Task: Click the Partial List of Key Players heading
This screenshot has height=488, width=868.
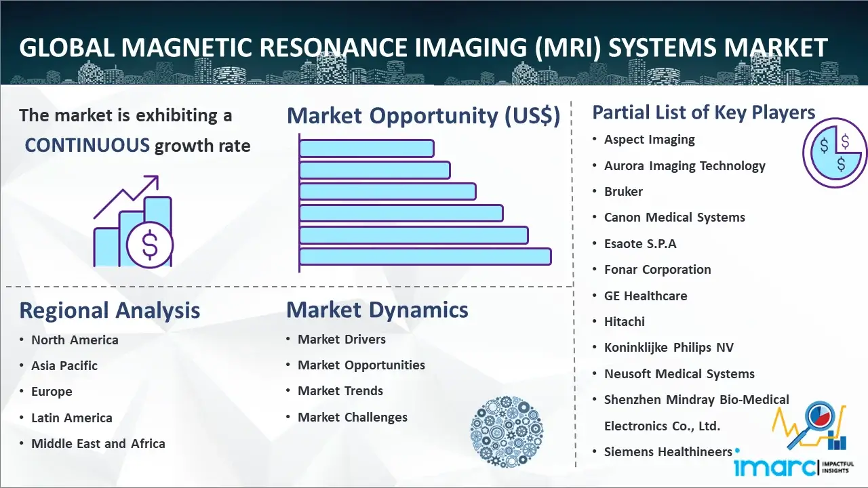Action: click(x=704, y=112)
